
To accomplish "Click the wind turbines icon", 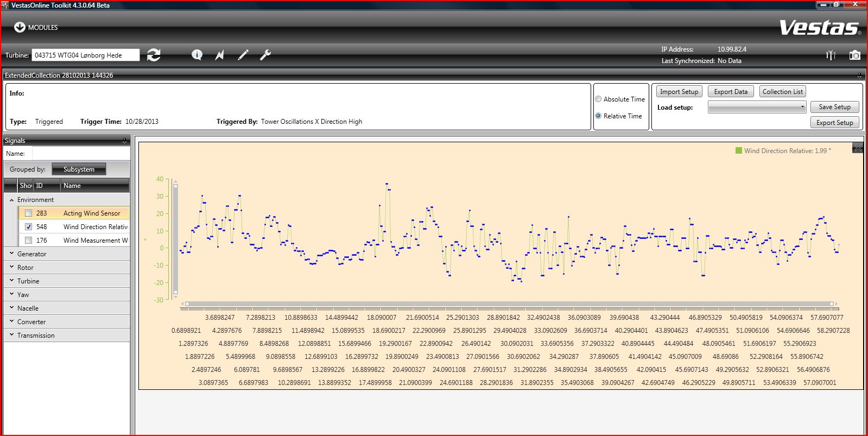I will 831,55.
